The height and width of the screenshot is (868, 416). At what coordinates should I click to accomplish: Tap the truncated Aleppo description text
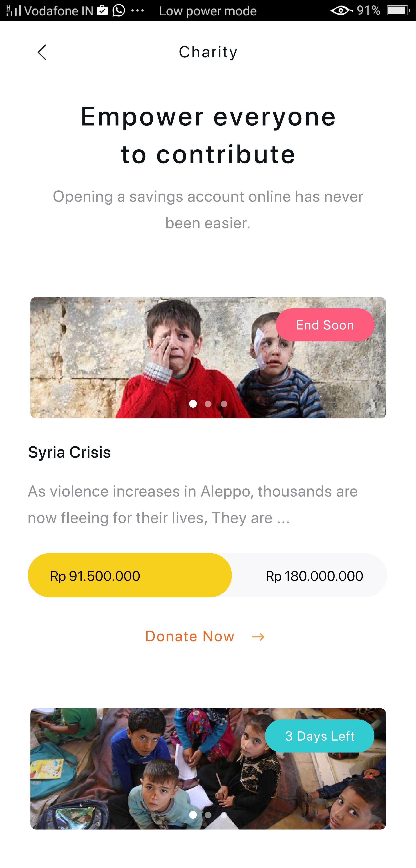(x=192, y=504)
